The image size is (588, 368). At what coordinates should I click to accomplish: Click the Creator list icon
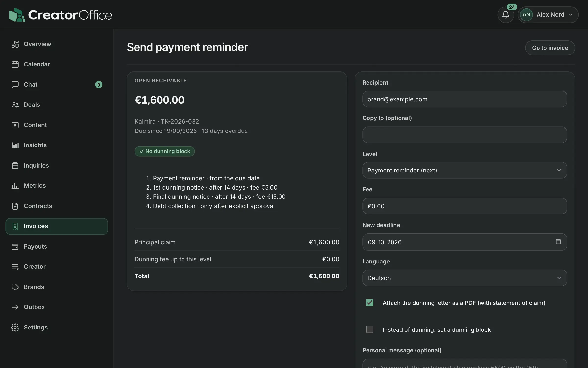coord(15,267)
